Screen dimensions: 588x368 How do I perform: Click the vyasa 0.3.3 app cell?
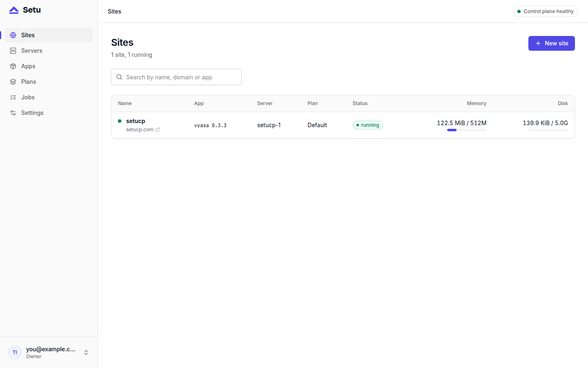[210, 126]
